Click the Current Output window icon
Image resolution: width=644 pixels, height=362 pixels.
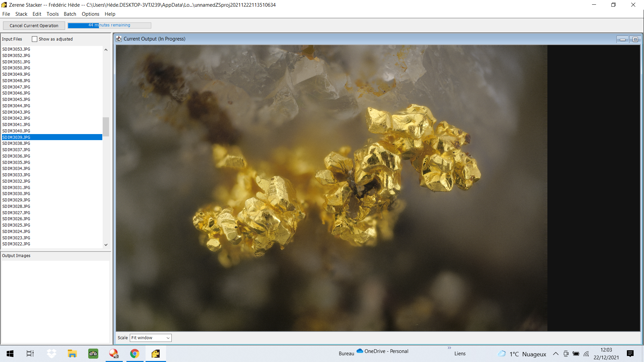[119, 39]
